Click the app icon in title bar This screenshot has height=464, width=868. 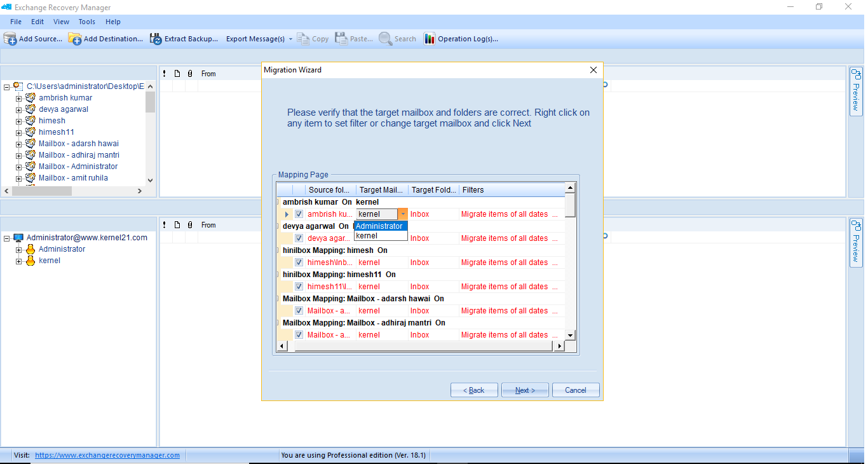click(7, 7)
